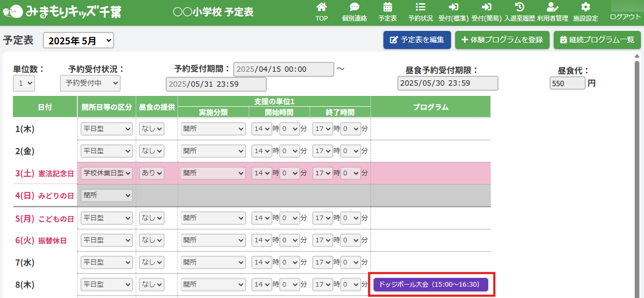Click the TOP home icon
Viewport: 644px width, 298px height.
coord(321,7)
